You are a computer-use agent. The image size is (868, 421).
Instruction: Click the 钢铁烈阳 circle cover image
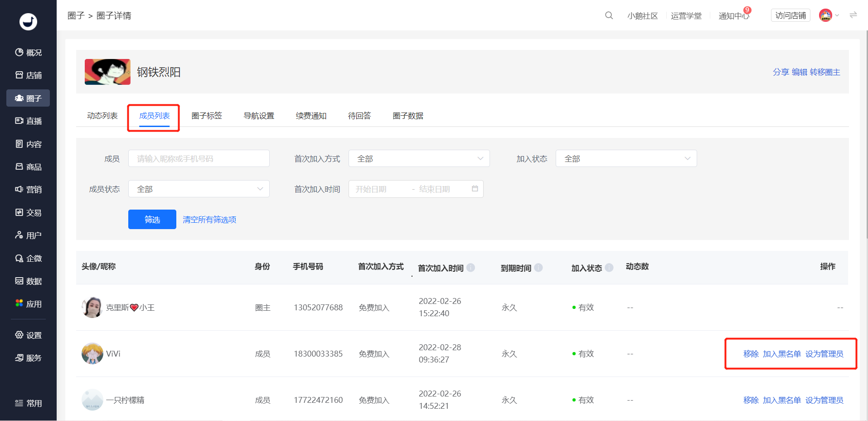click(x=107, y=72)
